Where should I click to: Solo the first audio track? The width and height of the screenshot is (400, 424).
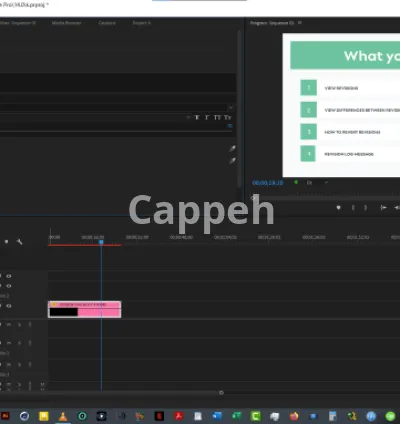click(x=19, y=324)
